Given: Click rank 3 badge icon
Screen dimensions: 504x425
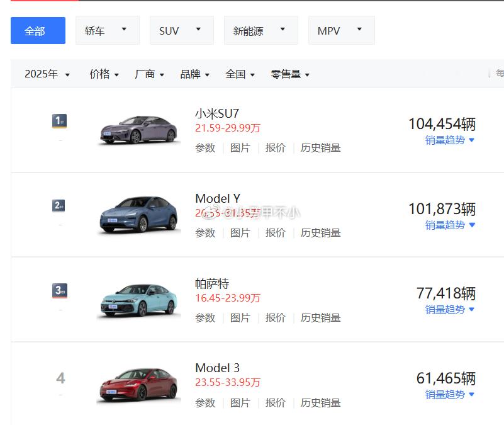Looking at the screenshot, I should (60, 290).
